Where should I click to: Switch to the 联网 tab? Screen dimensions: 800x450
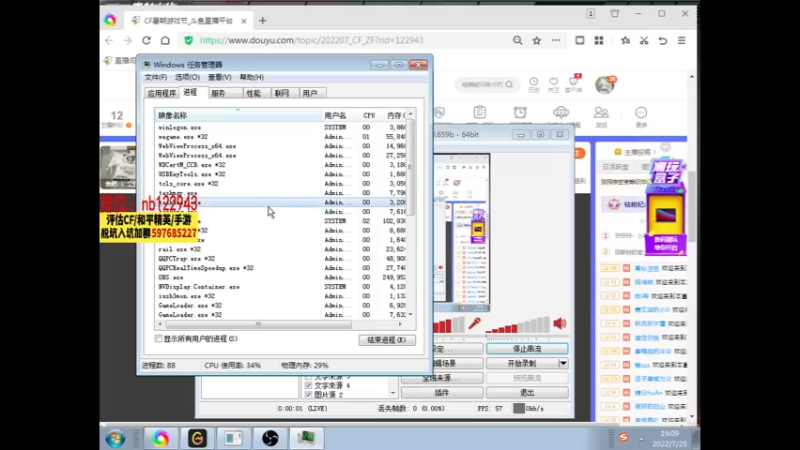click(x=284, y=93)
